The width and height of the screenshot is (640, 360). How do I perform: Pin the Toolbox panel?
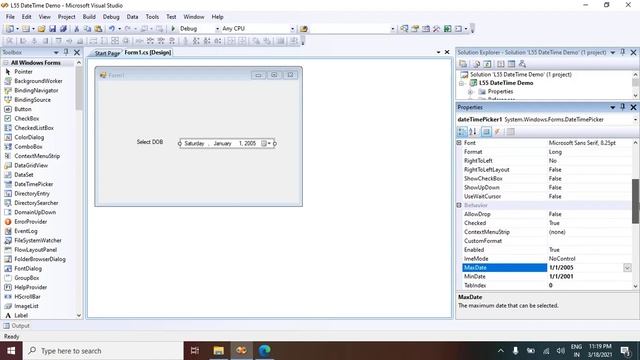[x=66, y=52]
